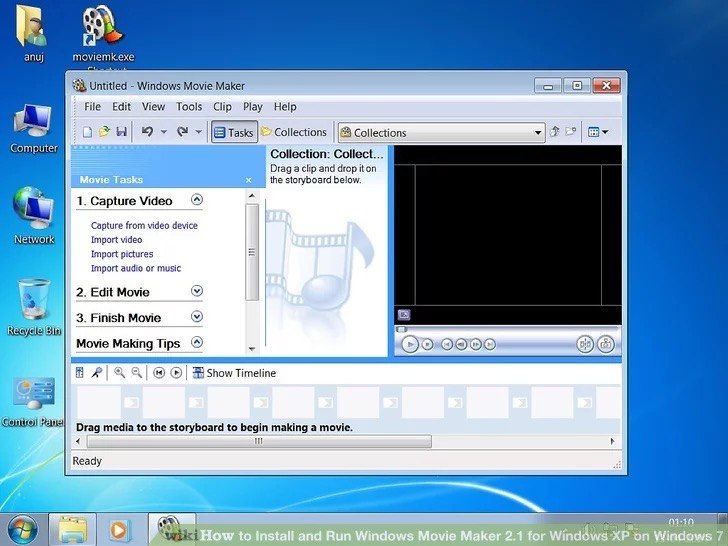
Task: Click the monitor seek bar slider
Action: click(402, 330)
